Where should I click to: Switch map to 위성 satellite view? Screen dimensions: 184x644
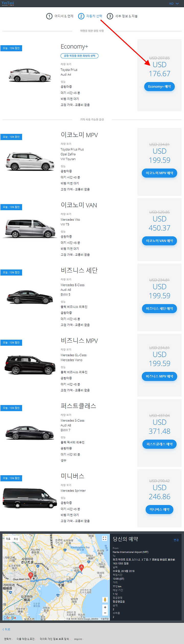16,539
